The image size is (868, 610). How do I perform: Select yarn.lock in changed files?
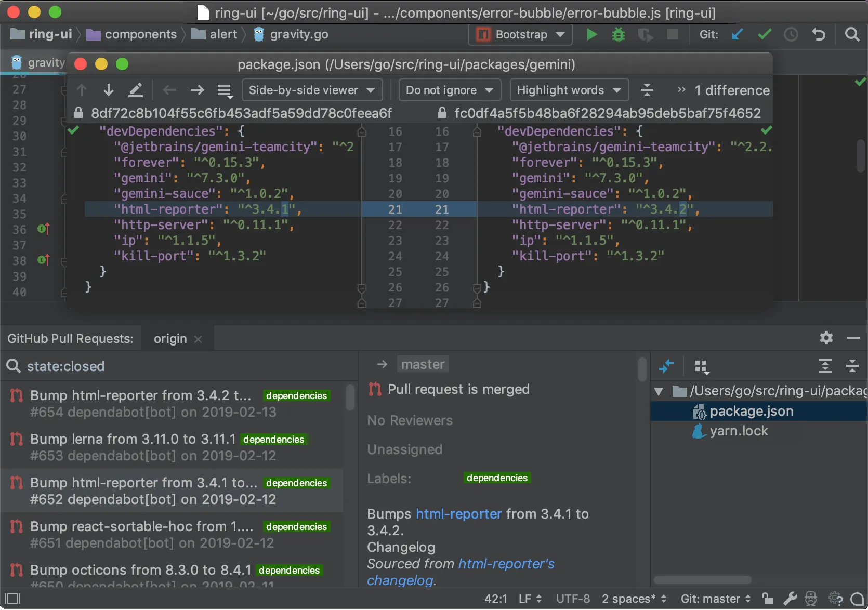[739, 431]
